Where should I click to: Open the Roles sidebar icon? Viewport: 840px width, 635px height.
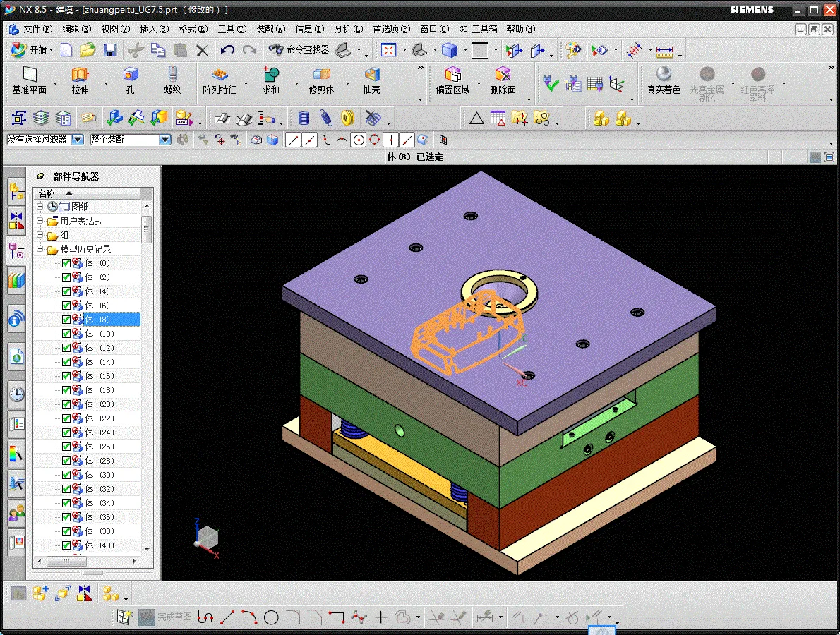coord(17,513)
